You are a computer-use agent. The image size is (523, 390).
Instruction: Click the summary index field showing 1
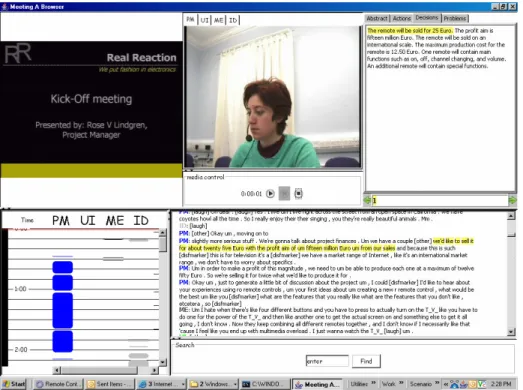(x=440, y=201)
